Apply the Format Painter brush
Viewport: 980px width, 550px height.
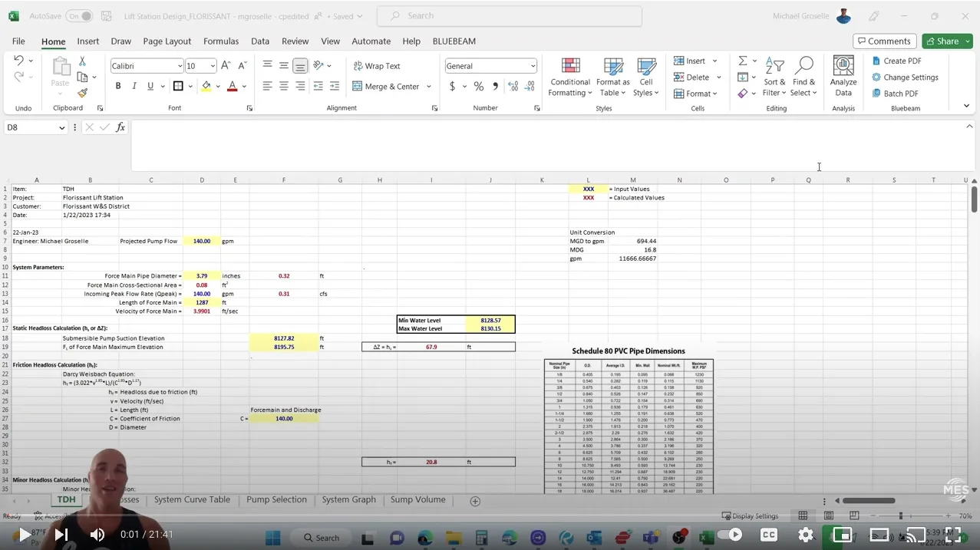tap(82, 93)
